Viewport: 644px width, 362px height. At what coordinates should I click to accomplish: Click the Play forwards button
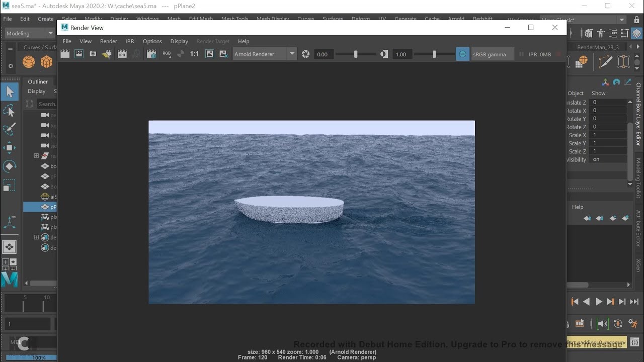point(599,302)
